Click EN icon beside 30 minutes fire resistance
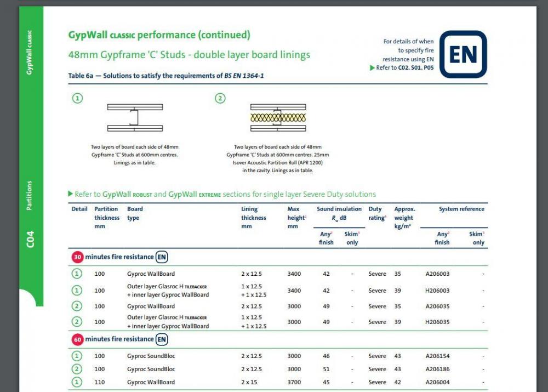The width and height of the screenshot is (548, 392). pyautogui.click(x=162, y=257)
